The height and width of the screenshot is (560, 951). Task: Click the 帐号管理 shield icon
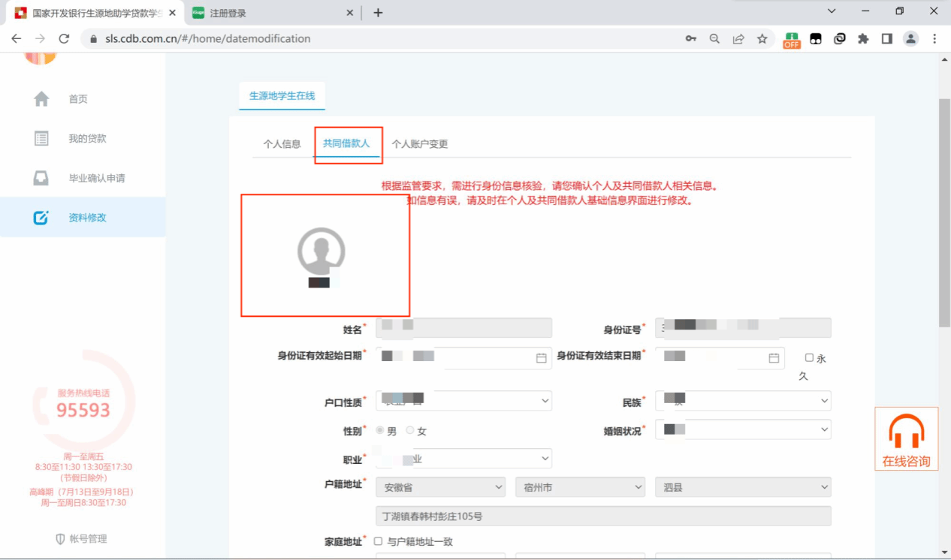(x=60, y=539)
